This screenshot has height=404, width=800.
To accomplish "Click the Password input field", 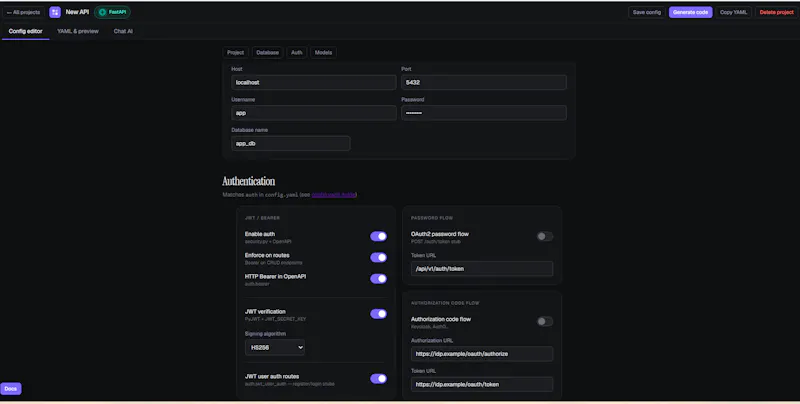I will point(484,113).
